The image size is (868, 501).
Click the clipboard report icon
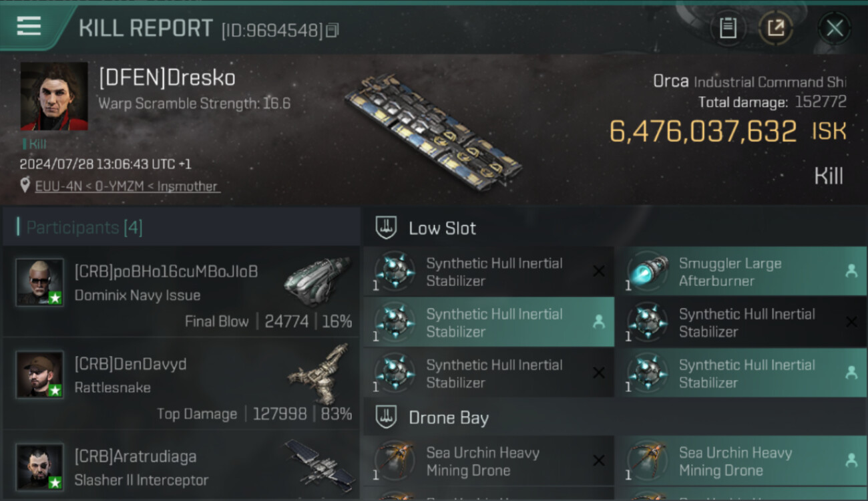pos(728,28)
